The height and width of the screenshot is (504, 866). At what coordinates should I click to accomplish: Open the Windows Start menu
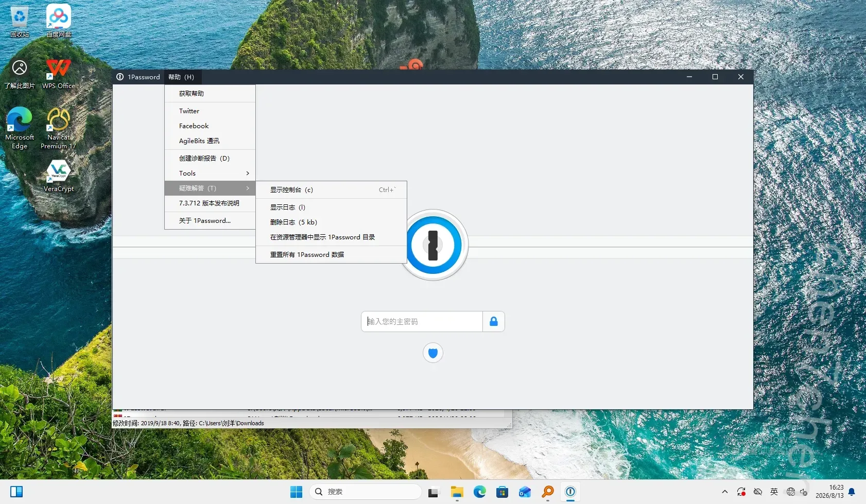pos(296,492)
